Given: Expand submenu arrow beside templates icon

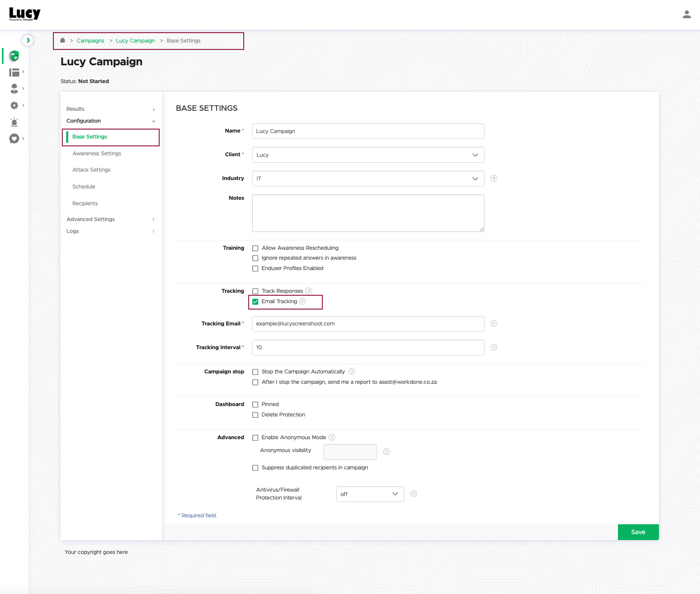Looking at the screenshot, I should [23, 72].
